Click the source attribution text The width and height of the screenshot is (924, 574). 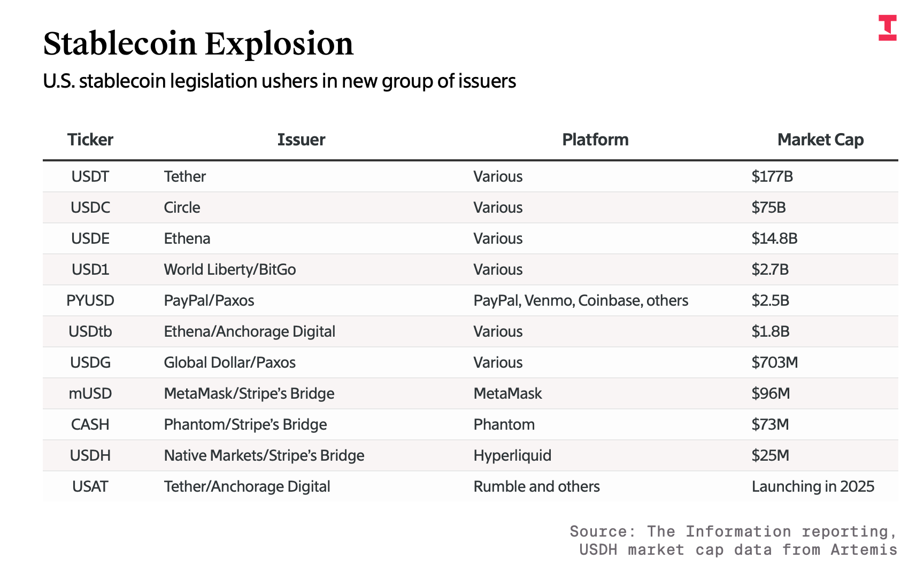(733, 540)
